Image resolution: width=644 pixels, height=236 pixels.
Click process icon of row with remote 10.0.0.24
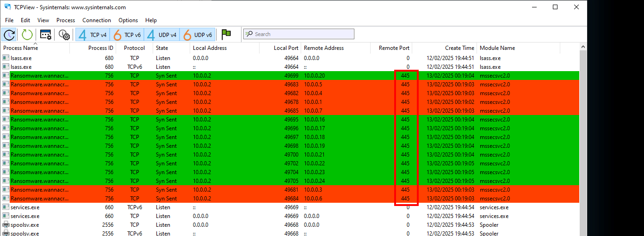coord(6,181)
